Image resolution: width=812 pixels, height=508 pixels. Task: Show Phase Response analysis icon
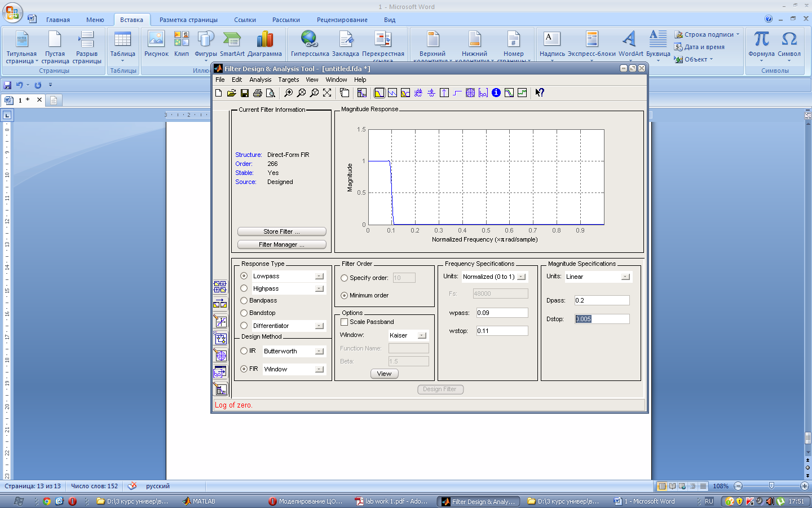pos(392,93)
